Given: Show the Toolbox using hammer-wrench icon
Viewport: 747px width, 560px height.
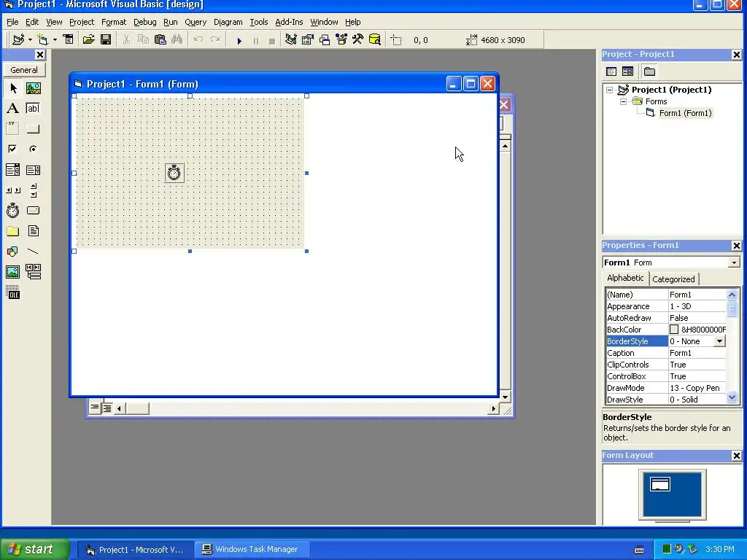Looking at the screenshot, I should tap(357, 39).
